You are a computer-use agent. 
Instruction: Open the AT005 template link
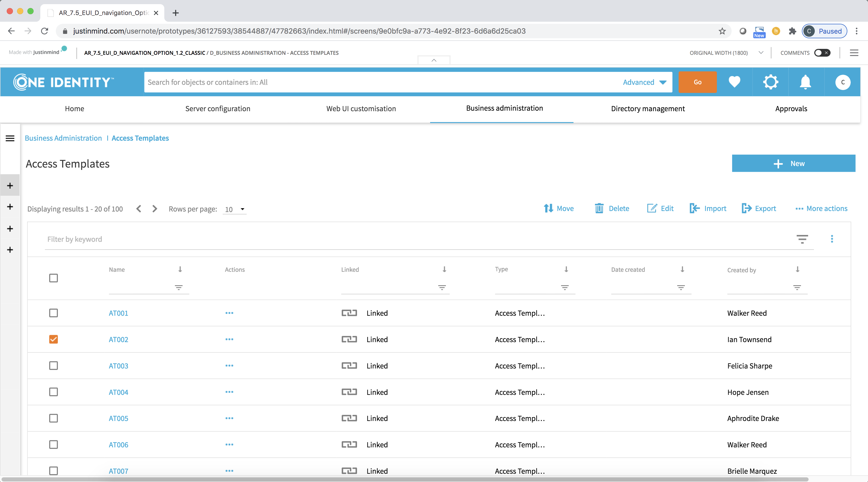pos(118,418)
